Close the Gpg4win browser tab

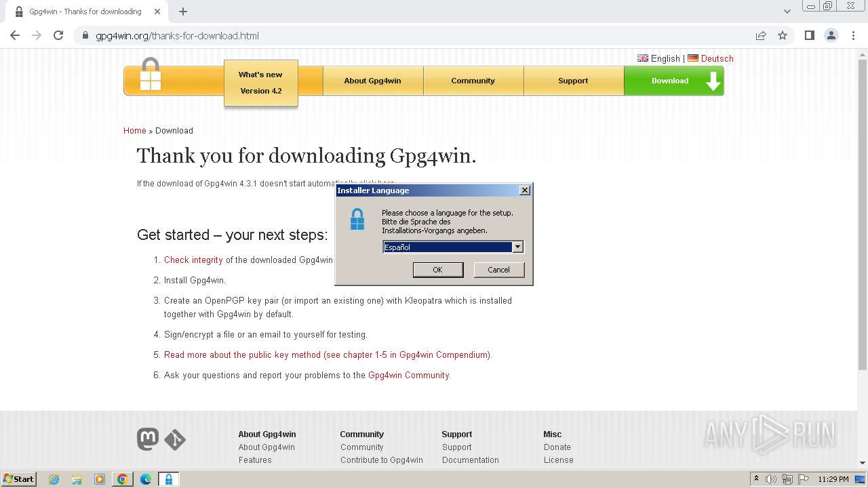(x=157, y=12)
